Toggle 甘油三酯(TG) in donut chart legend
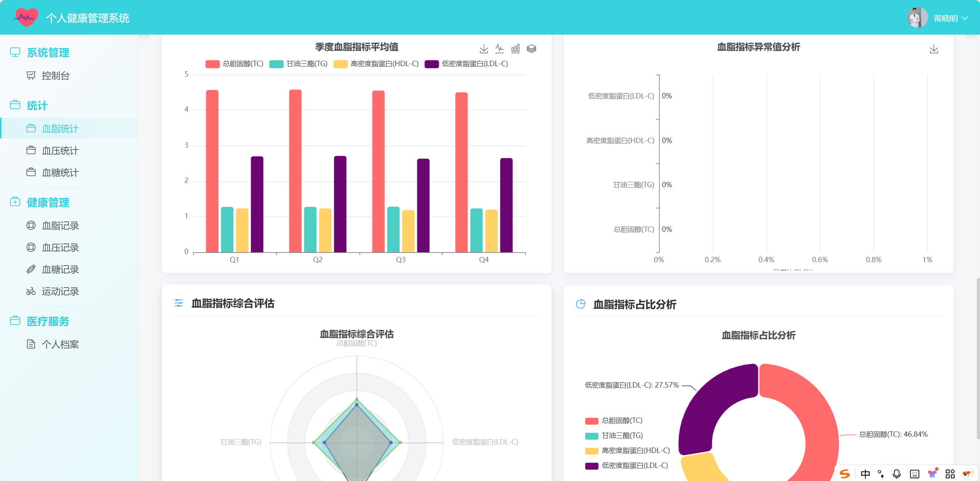Image resolution: width=980 pixels, height=481 pixels. click(614, 436)
